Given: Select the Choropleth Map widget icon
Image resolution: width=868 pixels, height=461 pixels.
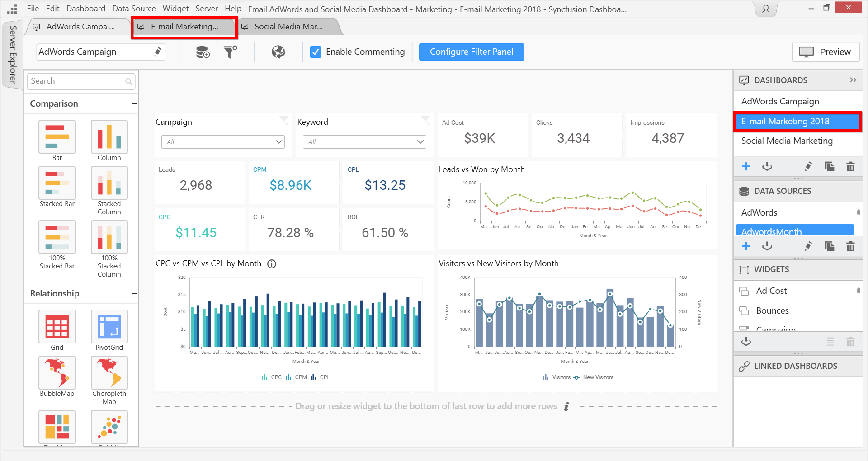Looking at the screenshot, I should coord(109,373).
